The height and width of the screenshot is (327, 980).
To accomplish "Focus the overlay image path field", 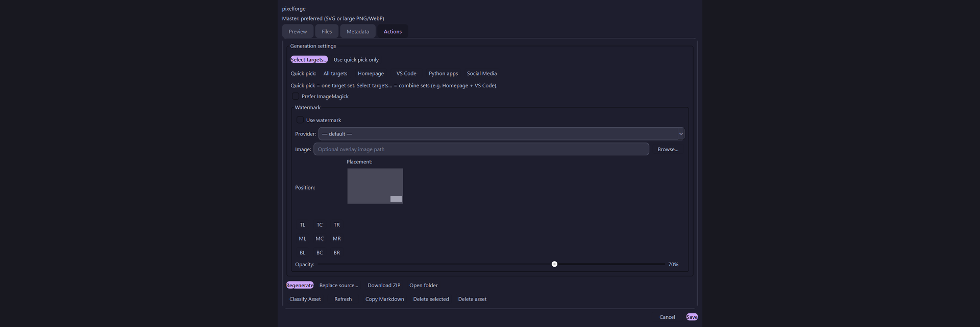I will tap(481, 149).
